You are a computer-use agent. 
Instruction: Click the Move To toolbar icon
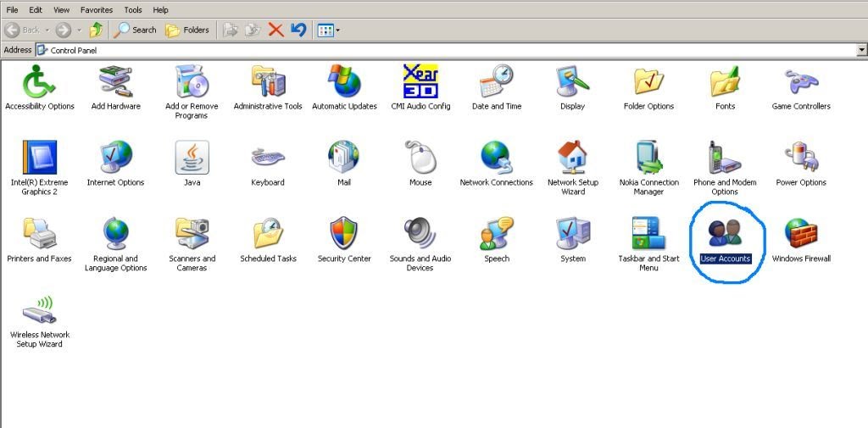tap(230, 30)
